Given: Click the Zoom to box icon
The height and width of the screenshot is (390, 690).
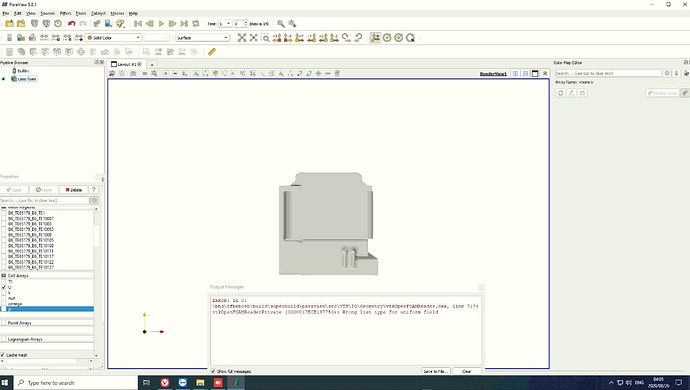Looking at the screenshot, I should [x=265, y=38].
